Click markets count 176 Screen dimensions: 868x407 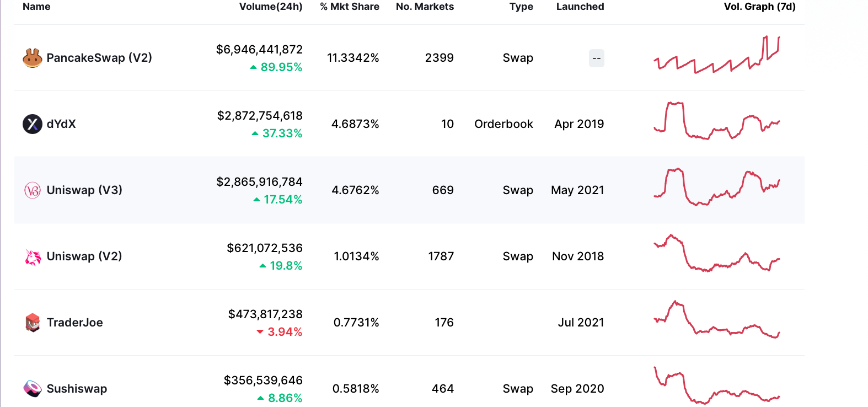[444, 323]
